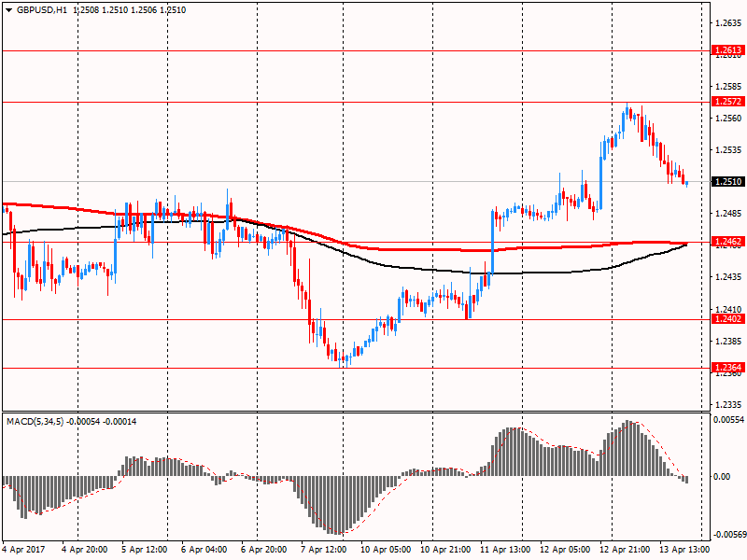Click the 11 Apr 13:00 time label

pos(505,550)
